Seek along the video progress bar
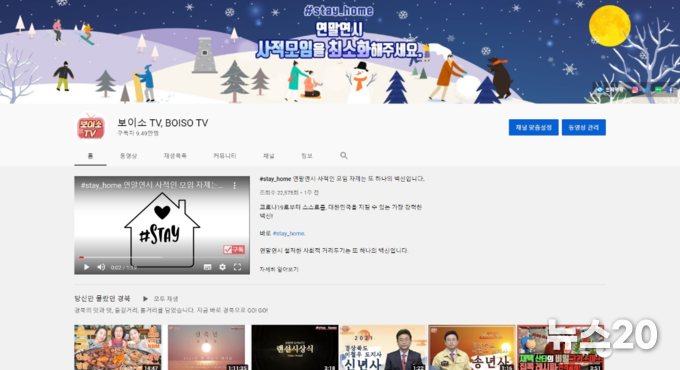Screen dimensions: 680x370 click(162, 257)
